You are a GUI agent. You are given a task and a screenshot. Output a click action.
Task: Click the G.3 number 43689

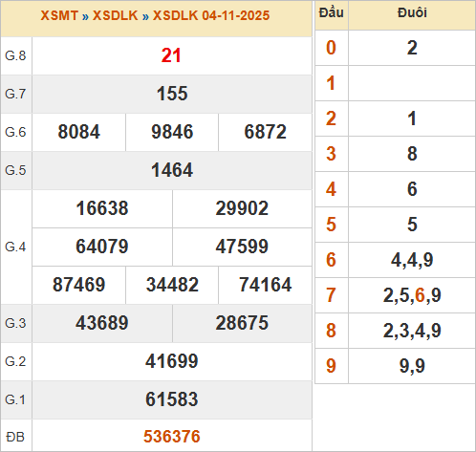pos(102,323)
